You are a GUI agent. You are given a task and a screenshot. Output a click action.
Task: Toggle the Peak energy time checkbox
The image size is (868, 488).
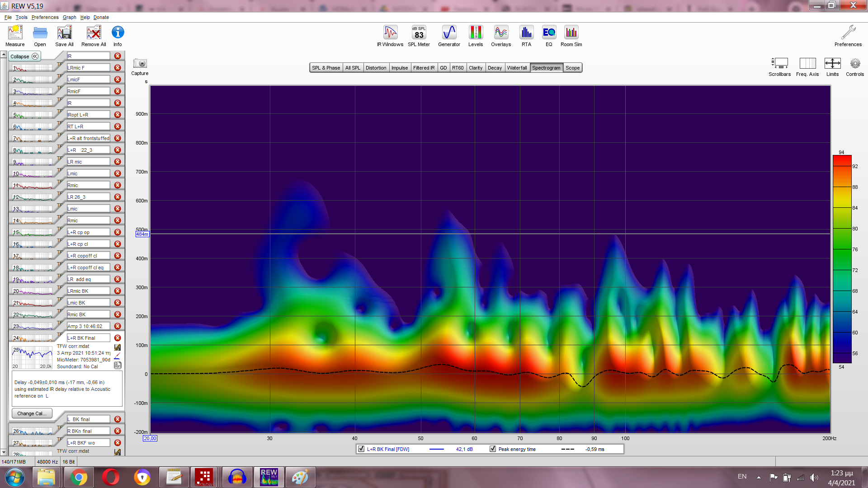493,449
